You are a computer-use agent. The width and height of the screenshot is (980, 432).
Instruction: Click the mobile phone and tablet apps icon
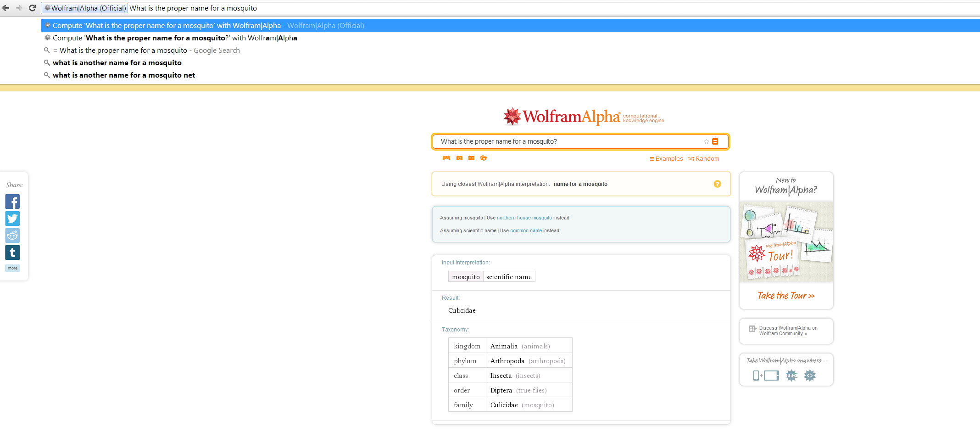coord(766,376)
